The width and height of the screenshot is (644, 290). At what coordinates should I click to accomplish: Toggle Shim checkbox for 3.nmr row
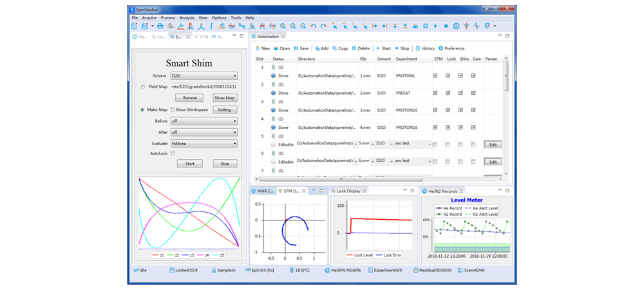[461, 110]
